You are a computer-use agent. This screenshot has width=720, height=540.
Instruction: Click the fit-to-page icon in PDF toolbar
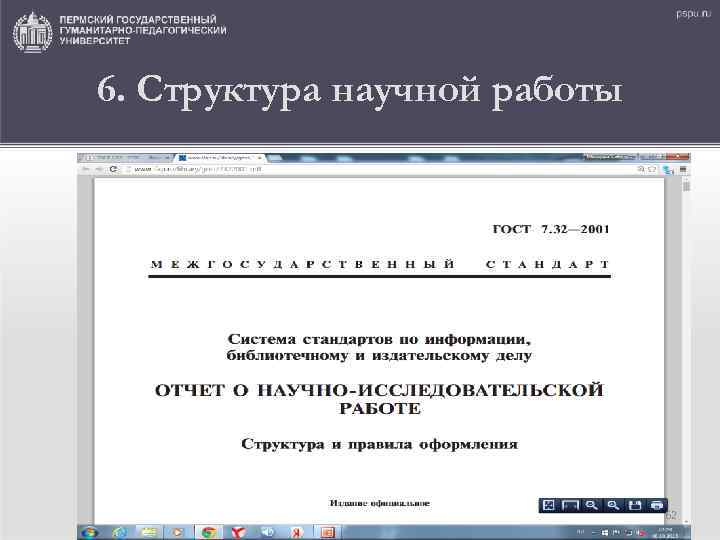click(x=549, y=505)
